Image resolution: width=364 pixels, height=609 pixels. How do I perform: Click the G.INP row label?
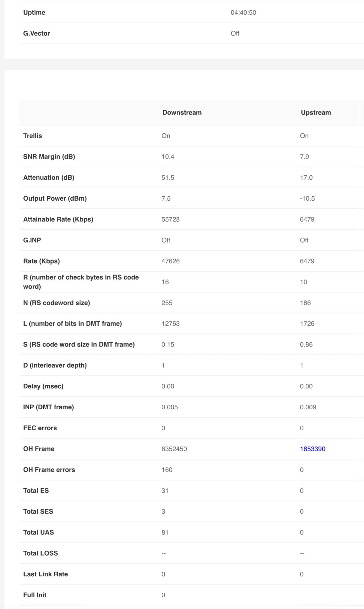click(x=32, y=240)
